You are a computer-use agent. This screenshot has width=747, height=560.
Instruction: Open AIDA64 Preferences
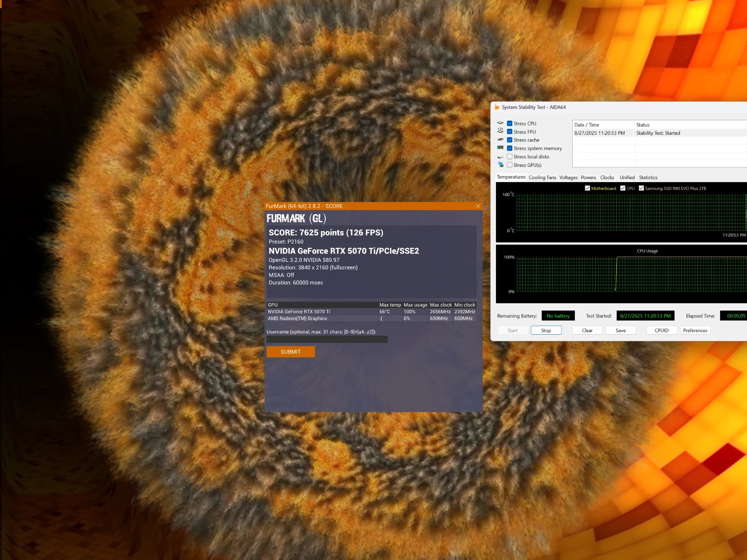[695, 330]
